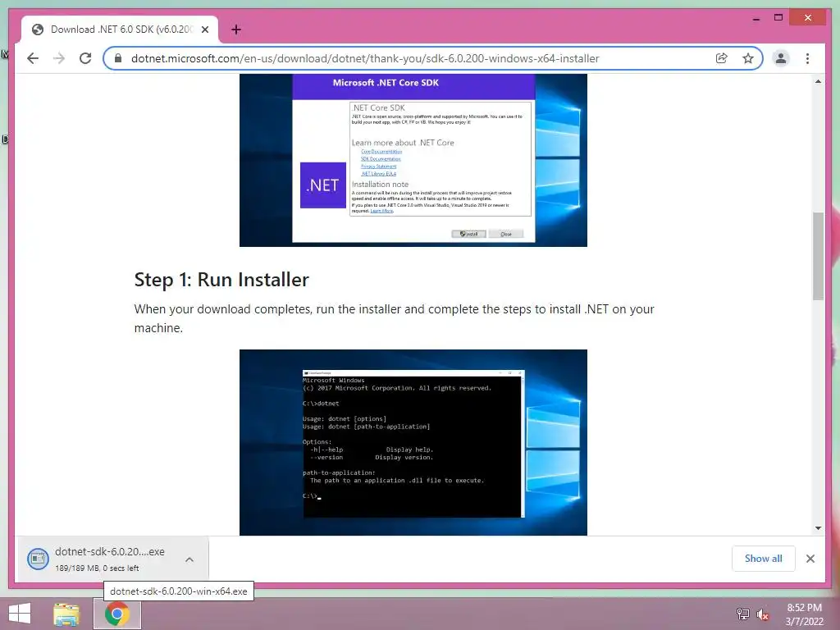Click the command prompt dotnet screenshot
Viewport: 840px width, 630px height.
tap(413, 442)
